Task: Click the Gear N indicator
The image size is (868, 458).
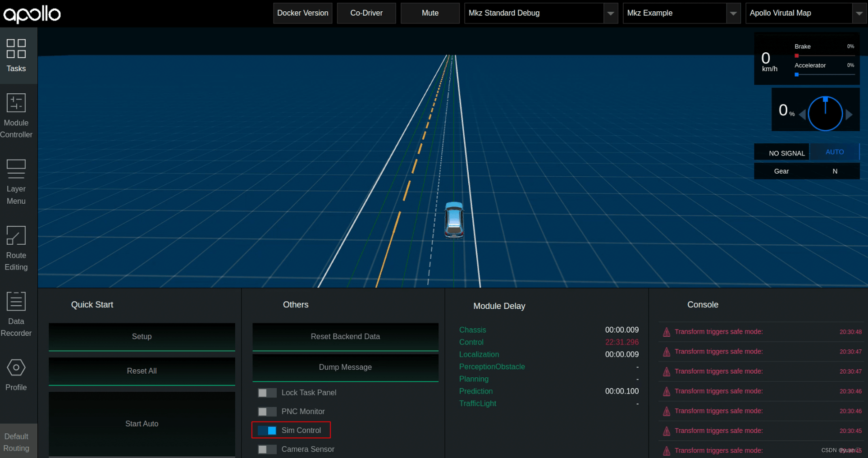Action: tap(807, 171)
